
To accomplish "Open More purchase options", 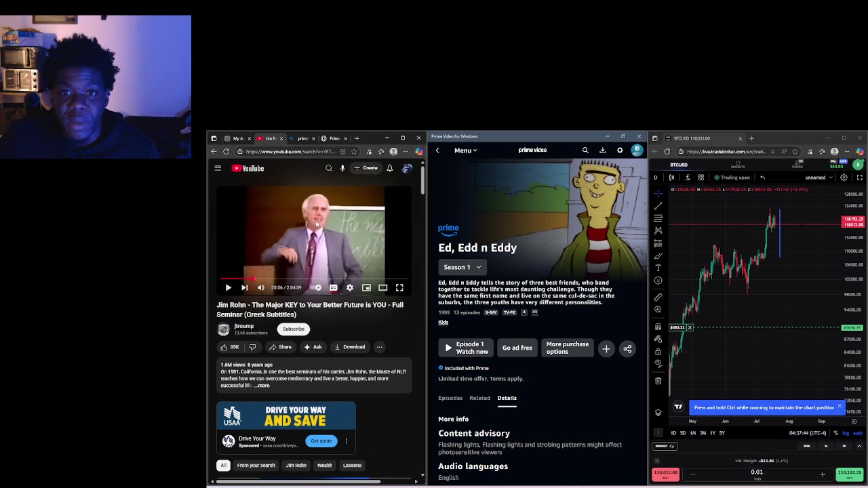I will coord(568,348).
